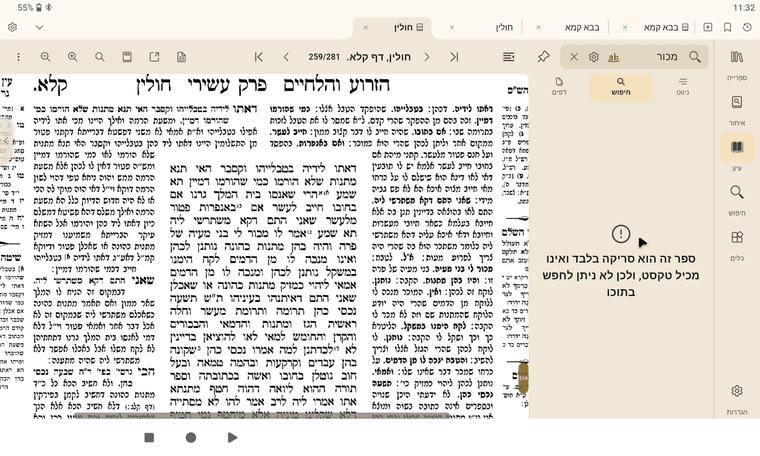Switch to the דפים pages tab

coord(559,86)
